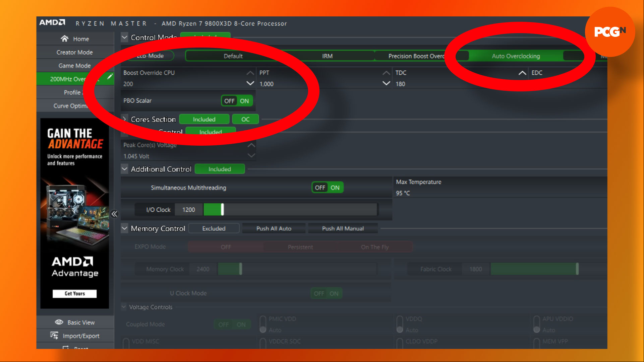This screenshot has height=362, width=644.
Task: Collapse the Memory Control section chevron
Action: coord(124,228)
